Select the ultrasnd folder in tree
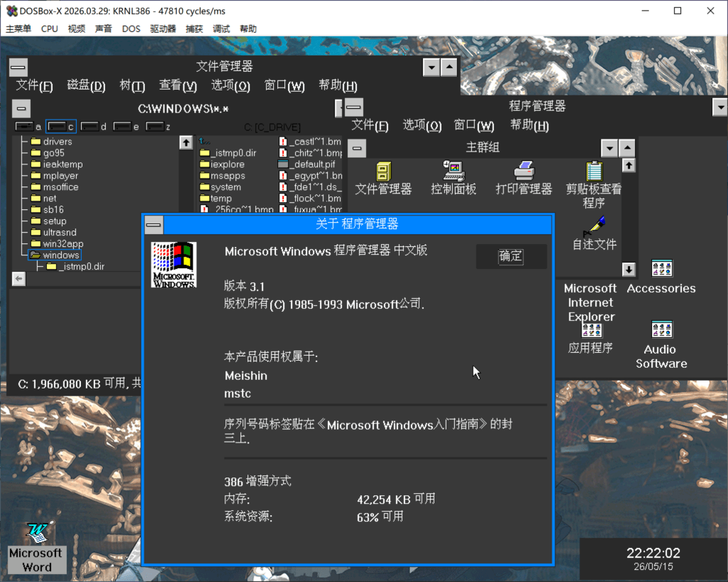Screen dimensions: 728x582 (x=54, y=232)
